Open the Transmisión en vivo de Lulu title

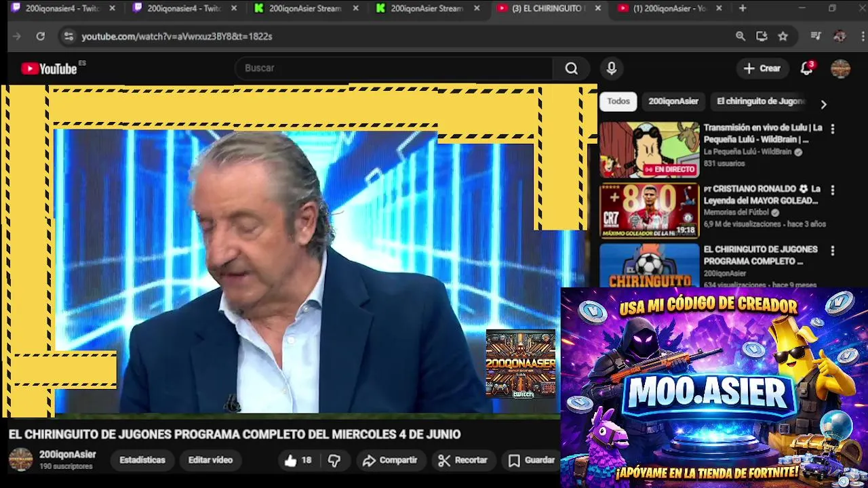[x=763, y=134]
